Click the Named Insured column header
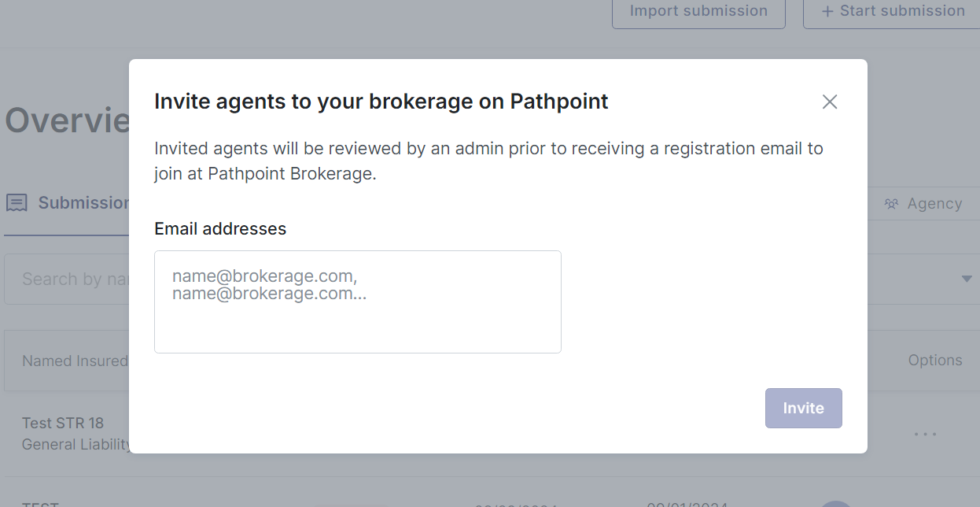This screenshot has width=980, height=507. pyautogui.click(x=75, y=361)
